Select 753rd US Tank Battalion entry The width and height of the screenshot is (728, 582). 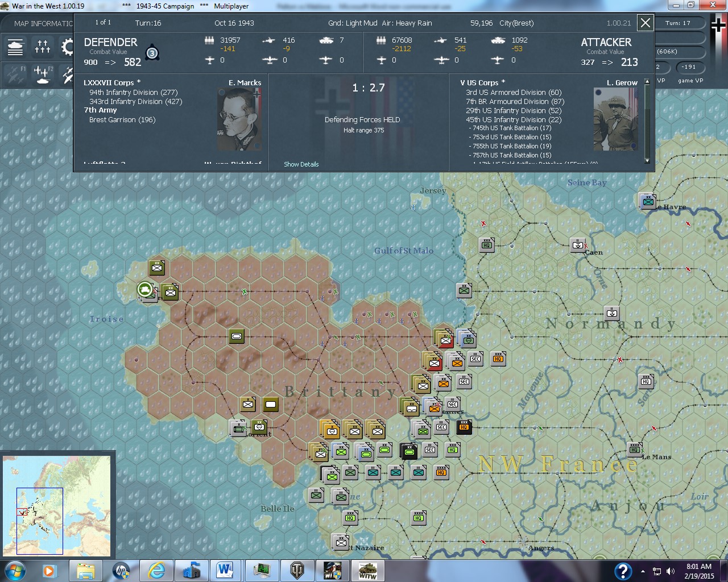point(511,138)
